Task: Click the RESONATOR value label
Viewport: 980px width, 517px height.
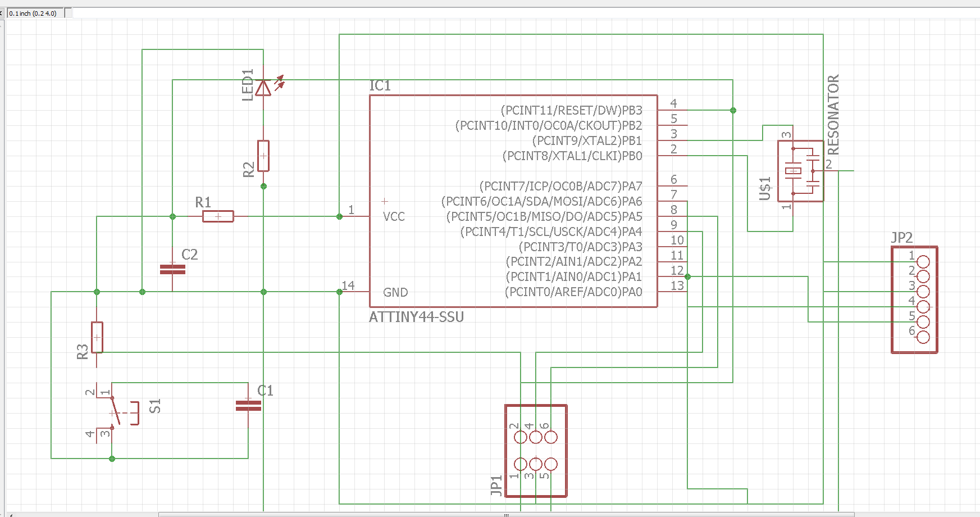Action: coord(833,115)
